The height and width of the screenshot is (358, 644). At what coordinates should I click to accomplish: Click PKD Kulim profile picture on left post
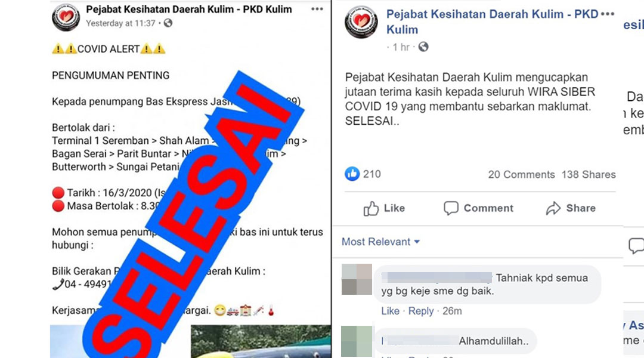pyautogui.click(x=66, y=17)
